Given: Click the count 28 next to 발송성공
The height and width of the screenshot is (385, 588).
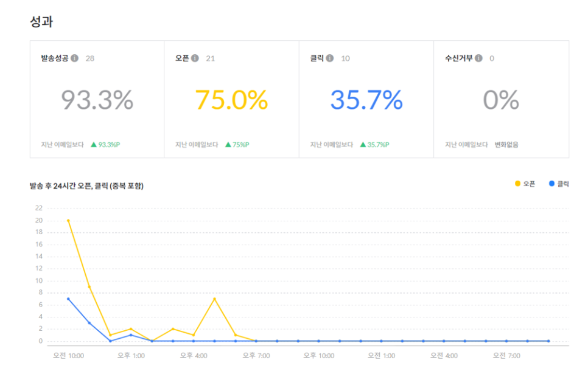Looking at the screenshot, I should coord(90,58).
